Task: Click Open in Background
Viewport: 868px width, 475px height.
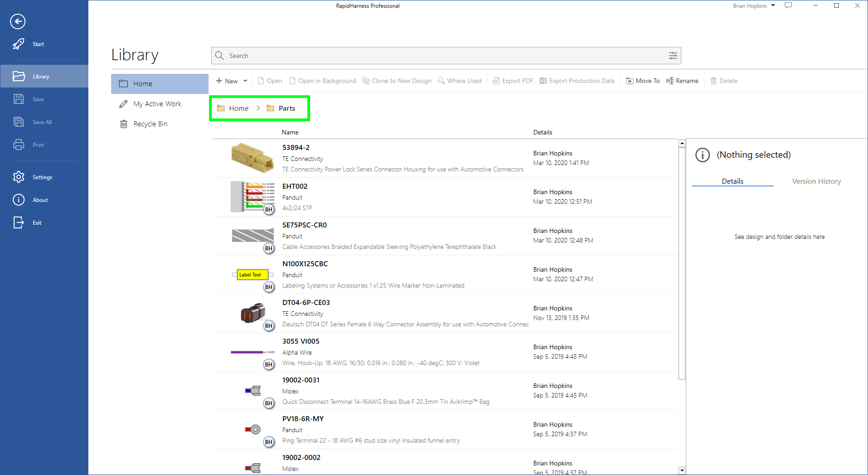Action: 322,81
